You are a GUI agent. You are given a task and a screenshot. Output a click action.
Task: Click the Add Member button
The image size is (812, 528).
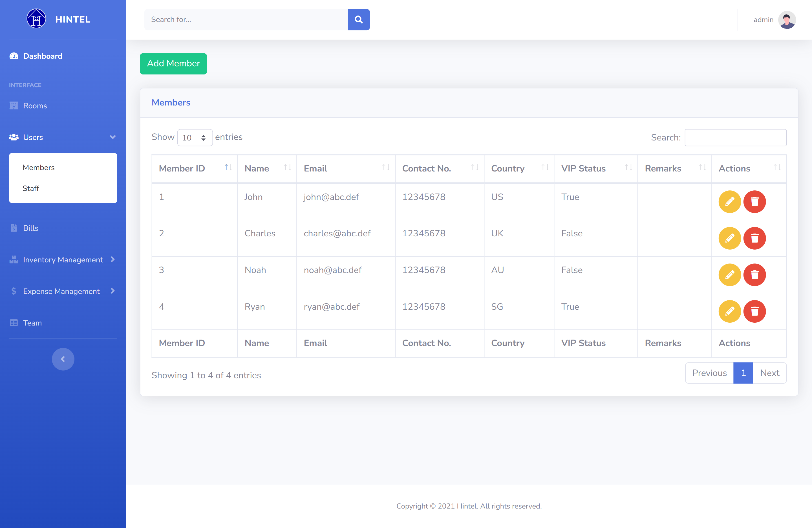point(173,63)
